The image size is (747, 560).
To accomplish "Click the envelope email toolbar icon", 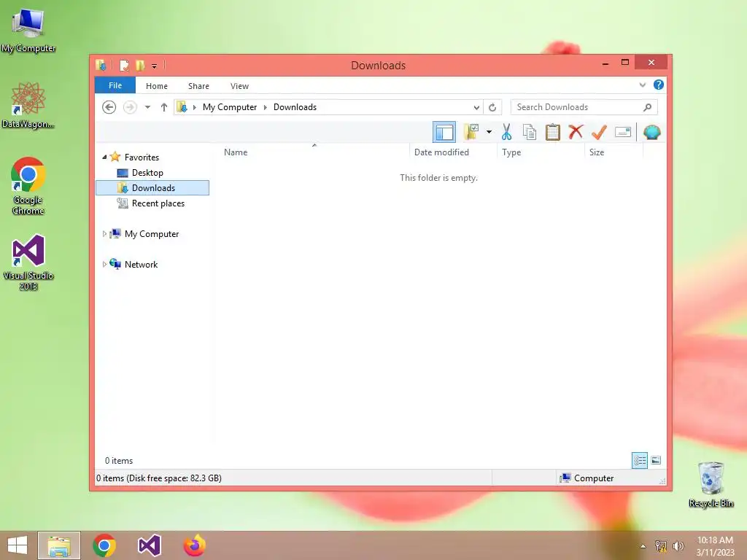I will tap(623, 132).
